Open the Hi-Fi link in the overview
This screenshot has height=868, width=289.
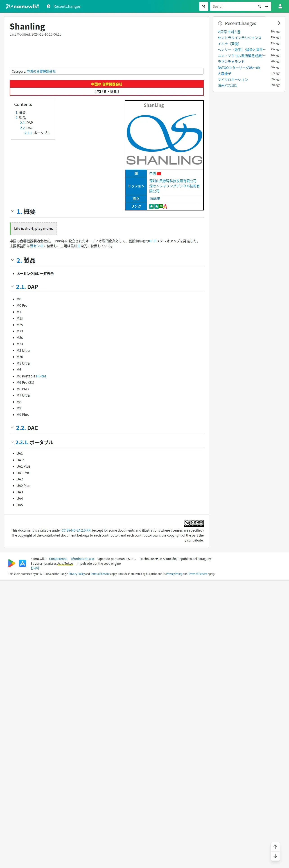(x=152, y=241)
